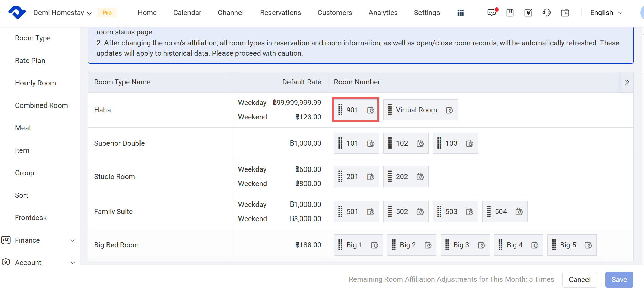Open the English language dropdown

click(606, 13)
